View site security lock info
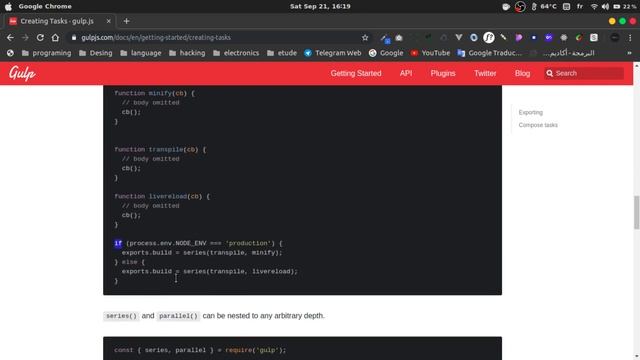This screenshot has height=360, width=640. pos(73,38)
